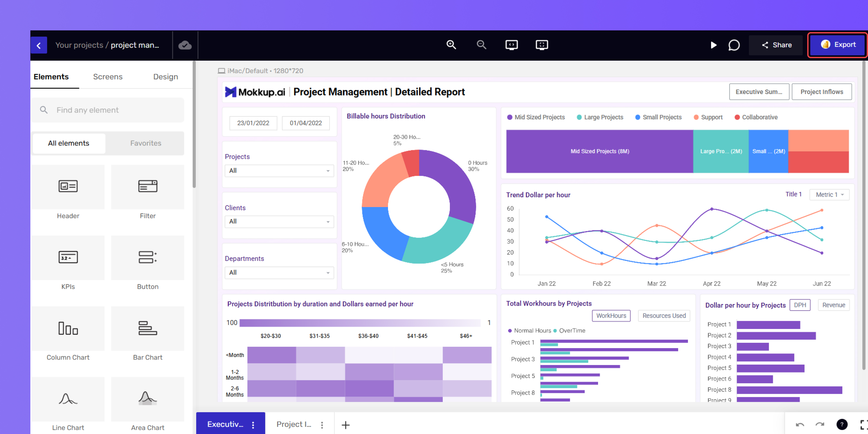Click the Collaborative legend dot
The image size is (868, 434).
pos(737,117)
